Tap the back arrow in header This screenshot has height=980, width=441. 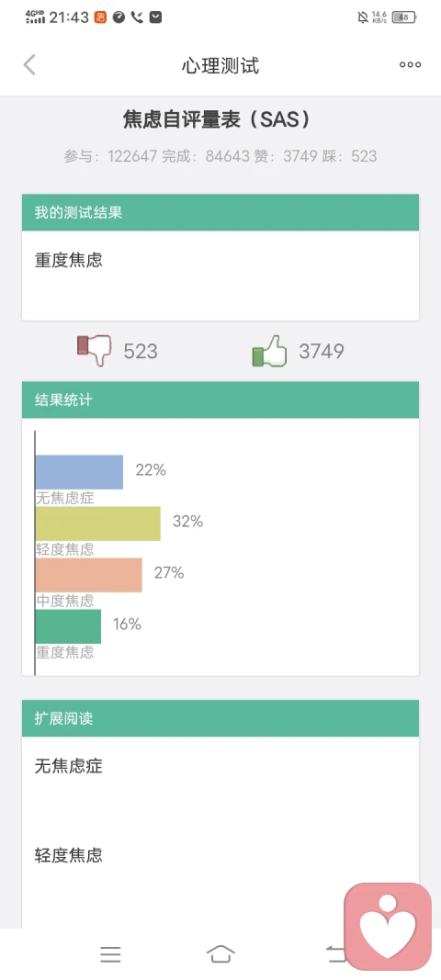[x=29, y=64]
